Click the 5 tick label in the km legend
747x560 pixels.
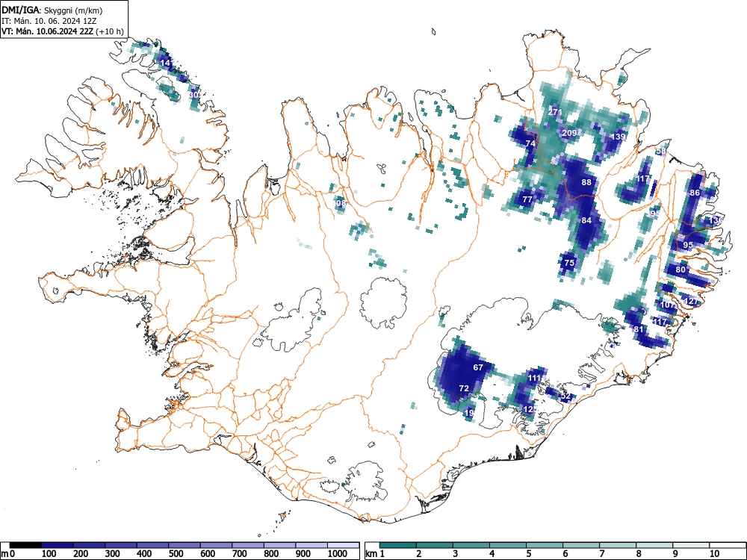pyautogui.click(x=528, y=554)
